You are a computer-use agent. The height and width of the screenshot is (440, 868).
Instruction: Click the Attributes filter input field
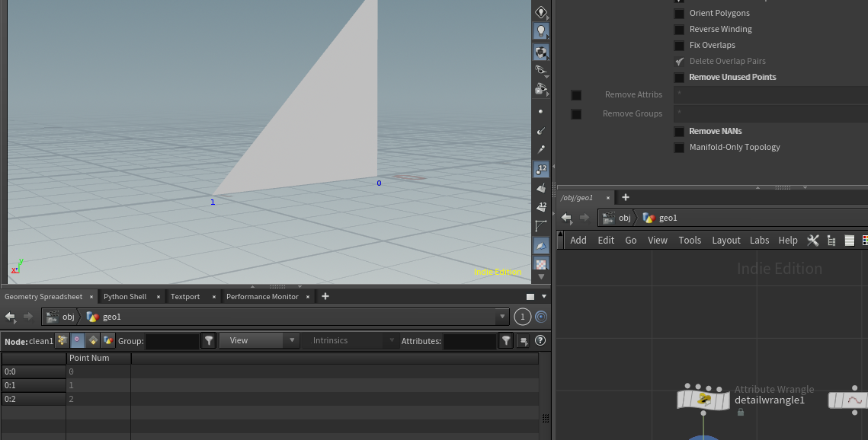tap(469, 341)
